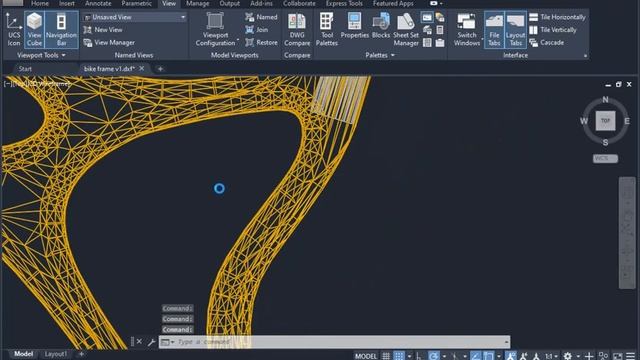Close the bike frame v1.dxf tab
Screen dimensions: 640x360
click(x=142, y=69)
